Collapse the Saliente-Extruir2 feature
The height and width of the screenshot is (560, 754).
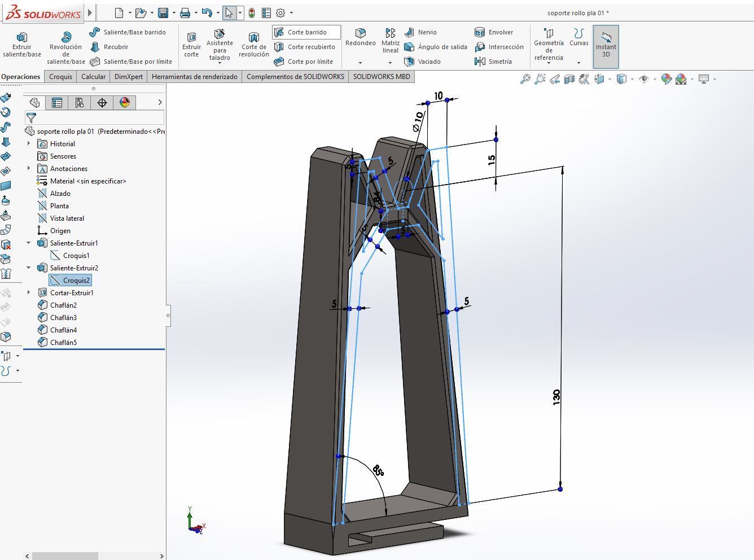(29, 268)
